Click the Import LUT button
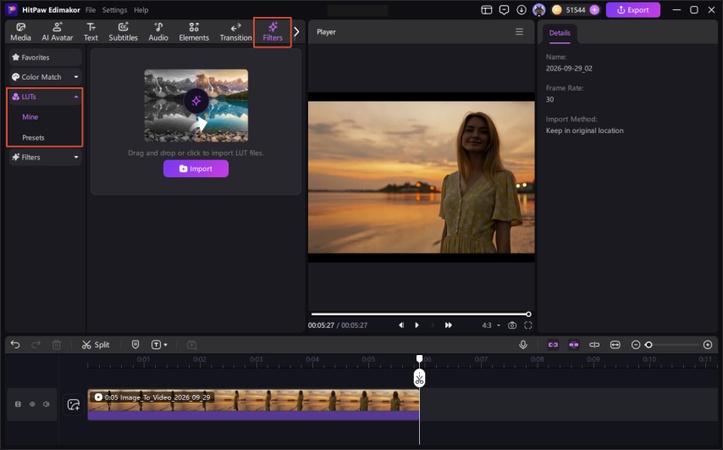Image resolution: width=723 pixels, height=450 pixels. click(x=196, y=169)
